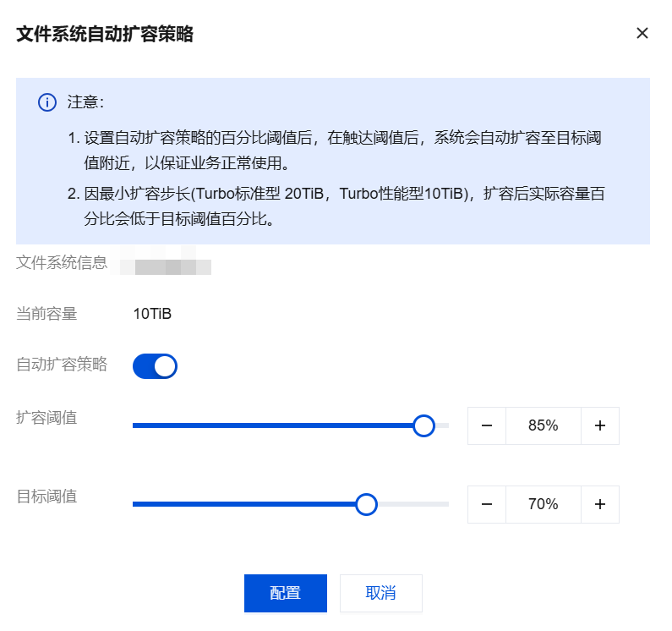Image resolution: width=672 pixels, height=631 pixels.
Task: Click the dialog title 文件系统自动扩容策略
Action: pyautogui.click(x=105, y=34)
